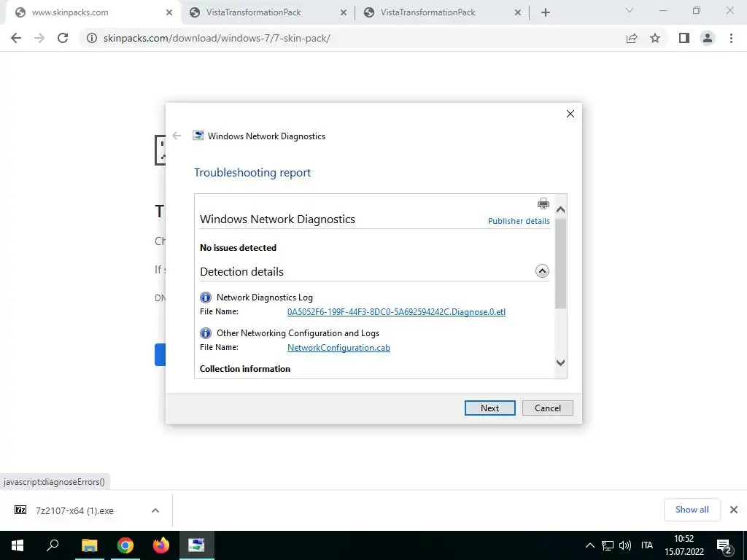Bookmark this page with the star icon
The image size is (747, 560).
click(655, 38)
